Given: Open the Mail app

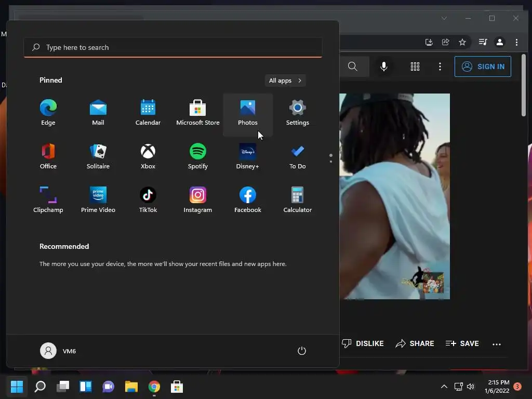Looking at the screenshot, I should [98, 113].
